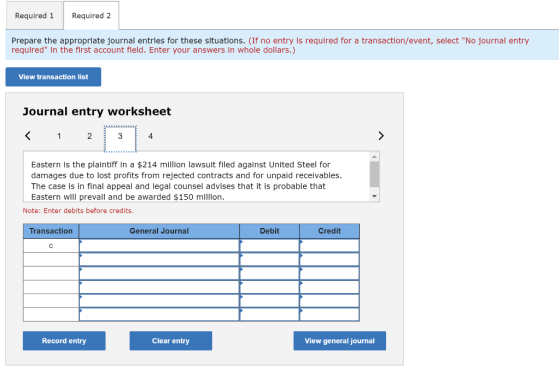Click the Journal entry worksheet heading
560x369 pixels.
[x=97, y=111]
